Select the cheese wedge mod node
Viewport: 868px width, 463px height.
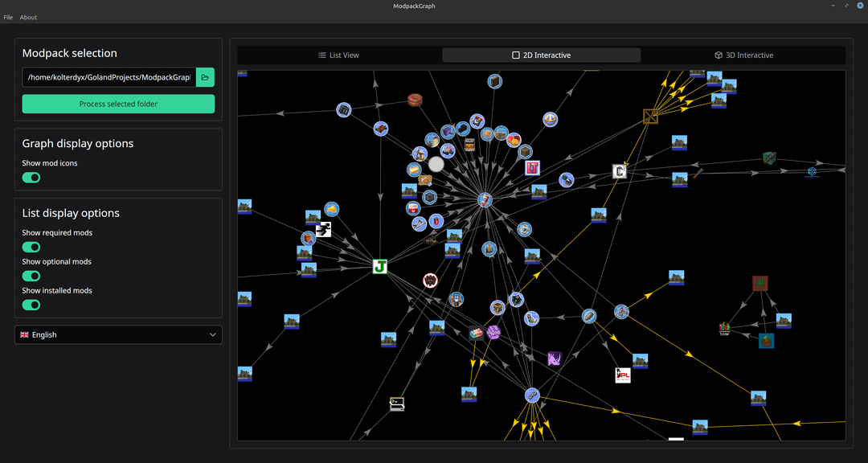[331, 209]
